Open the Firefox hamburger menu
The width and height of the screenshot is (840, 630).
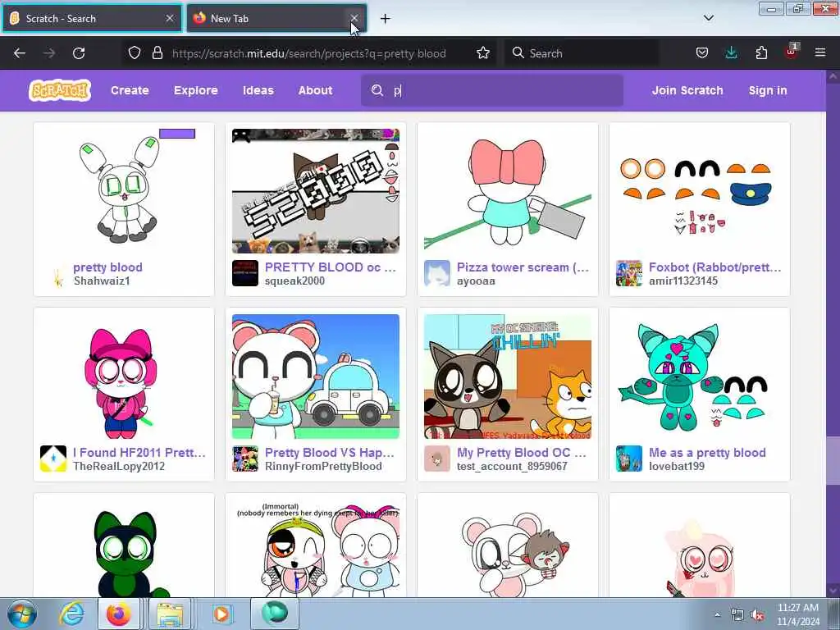(820, 53)
